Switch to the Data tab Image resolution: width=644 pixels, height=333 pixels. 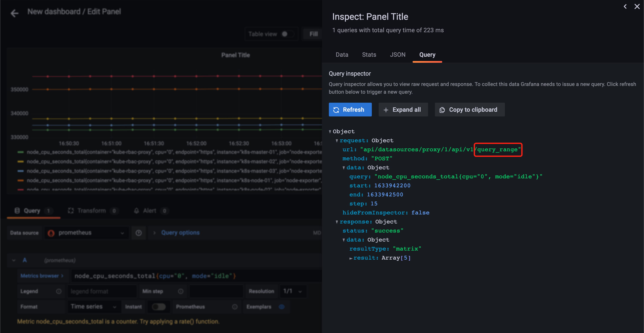tap(342, 55)
